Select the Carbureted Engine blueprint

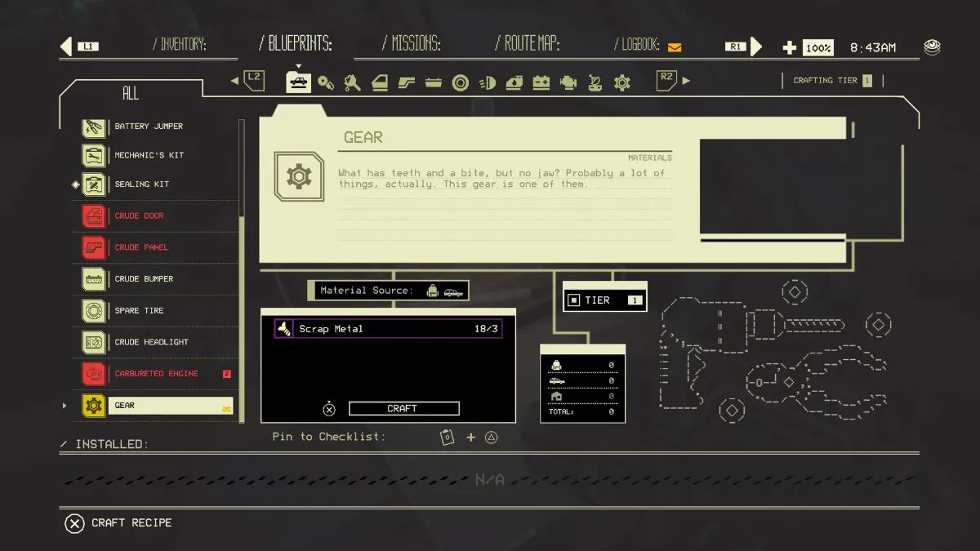pos(155,373)
